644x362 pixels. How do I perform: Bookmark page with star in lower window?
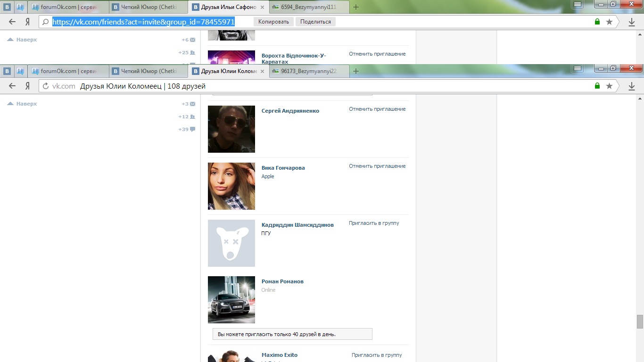pos(609,86)
